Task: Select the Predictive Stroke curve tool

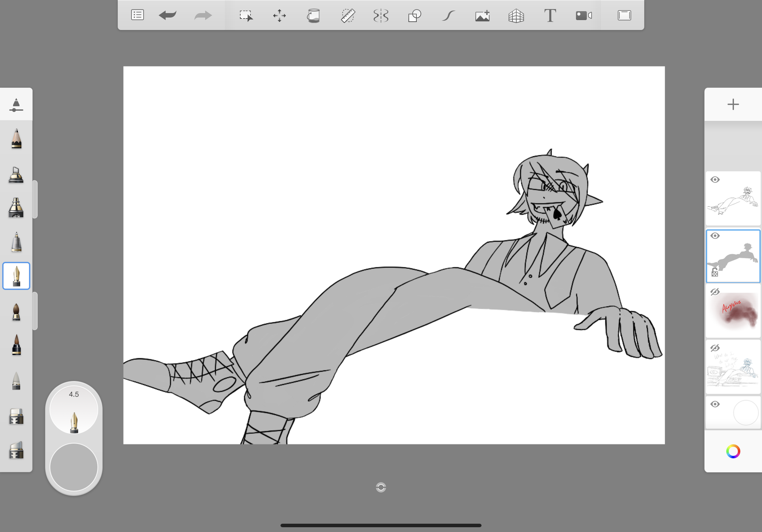Action: click(x=448, y=15)
